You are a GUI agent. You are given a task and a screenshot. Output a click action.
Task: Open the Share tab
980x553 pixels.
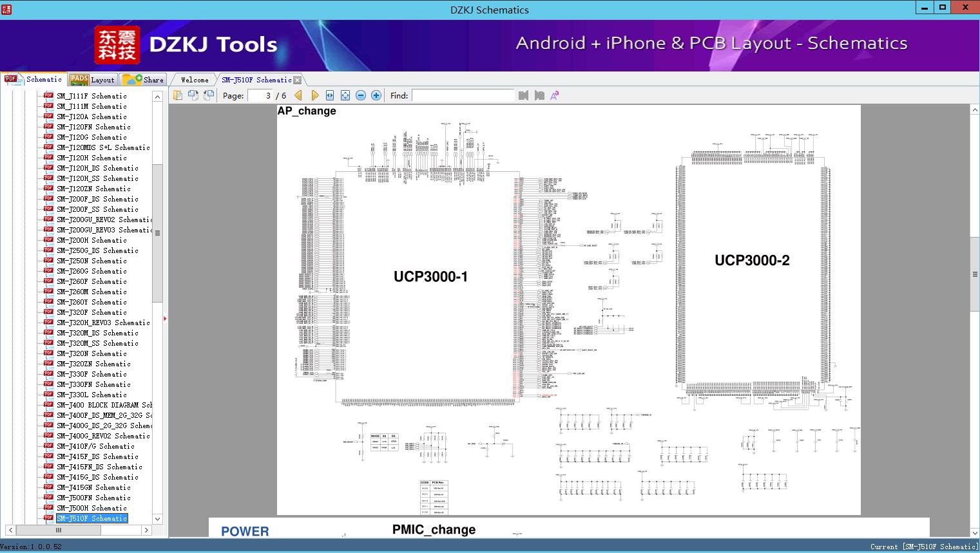[x=143, y=80]
